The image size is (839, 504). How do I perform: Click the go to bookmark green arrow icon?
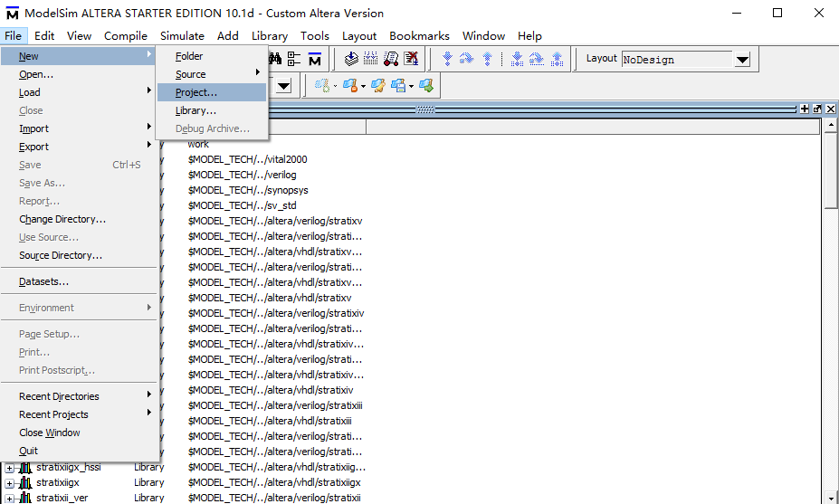point(426,86)
